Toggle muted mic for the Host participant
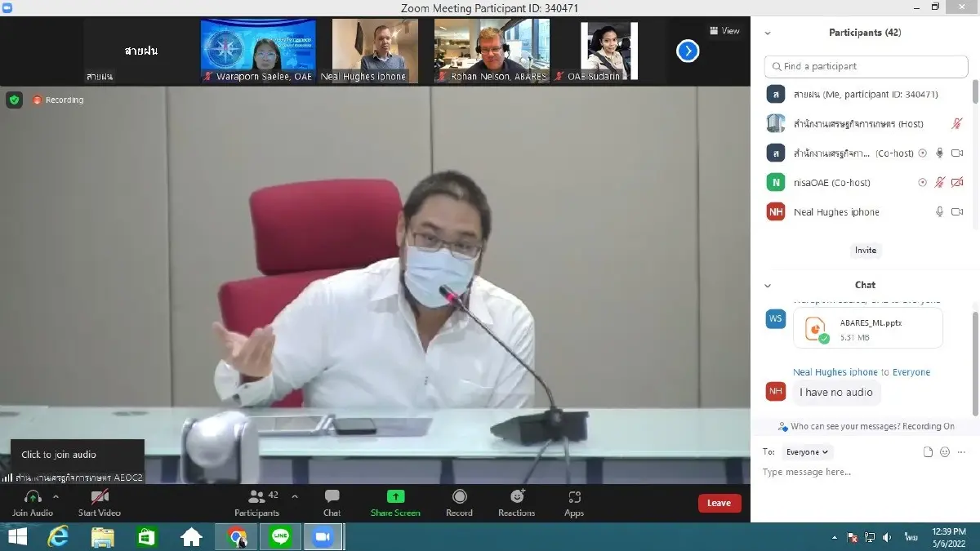The image size is (980, 551). click(x=957, y=124)
